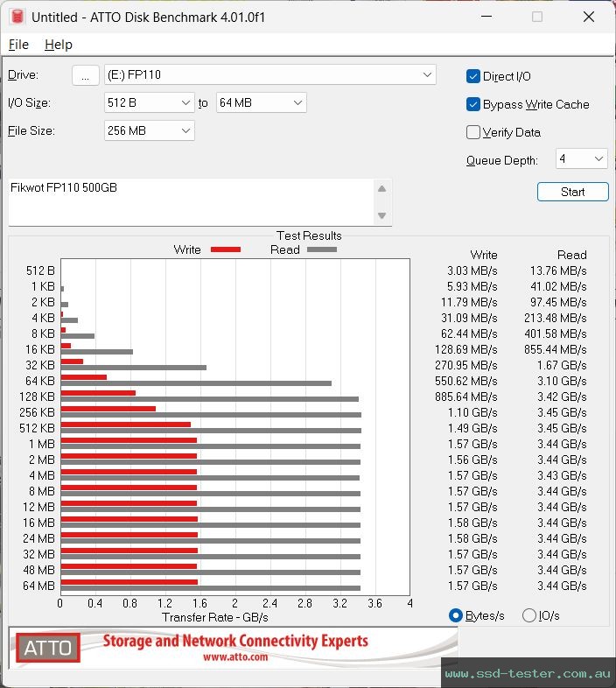The image size is (616, 688).
Task: Open the Queue Depth dropdown
Action: (581, 158)
